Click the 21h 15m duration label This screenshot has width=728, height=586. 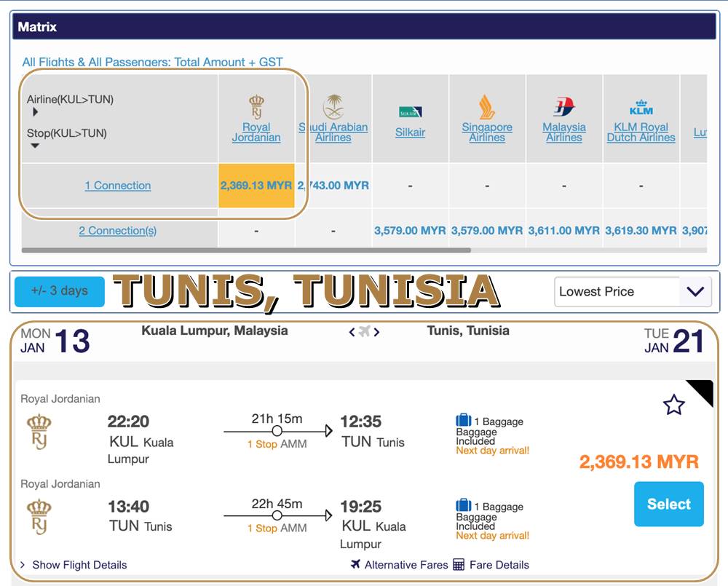click(277, 419)
